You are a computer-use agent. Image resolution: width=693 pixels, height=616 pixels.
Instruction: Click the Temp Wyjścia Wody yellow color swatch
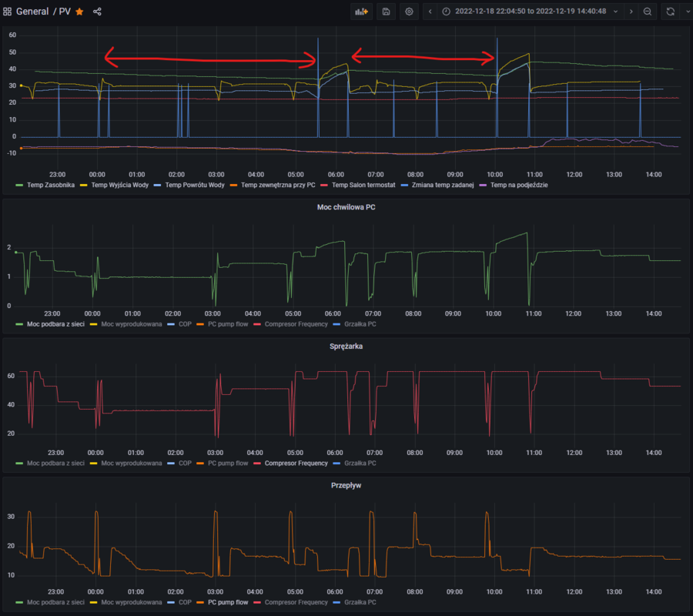click(83, 185)
